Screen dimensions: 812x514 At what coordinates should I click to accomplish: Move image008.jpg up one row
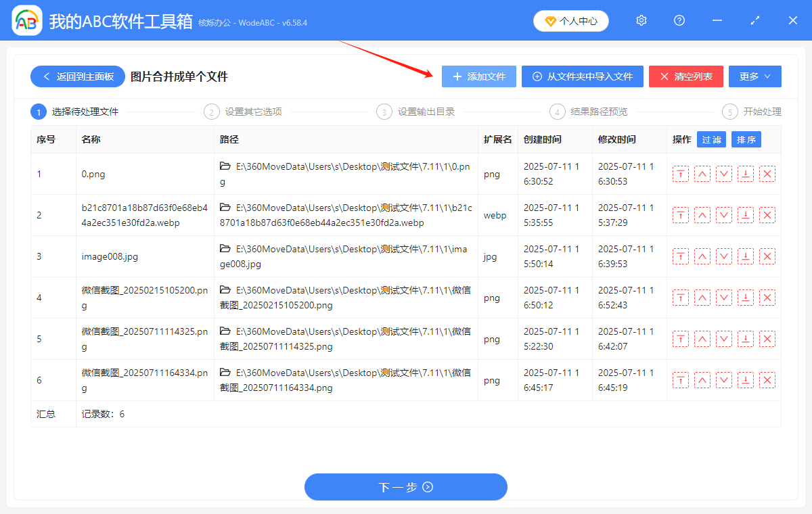tap(702, 256)
